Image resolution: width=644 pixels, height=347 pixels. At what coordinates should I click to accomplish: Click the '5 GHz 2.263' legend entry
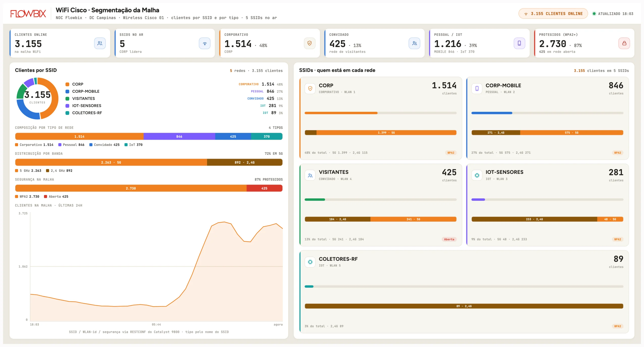point(28,171)
